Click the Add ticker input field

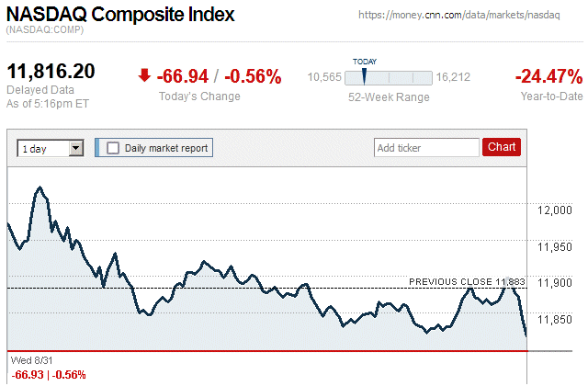tap(426, 147)
